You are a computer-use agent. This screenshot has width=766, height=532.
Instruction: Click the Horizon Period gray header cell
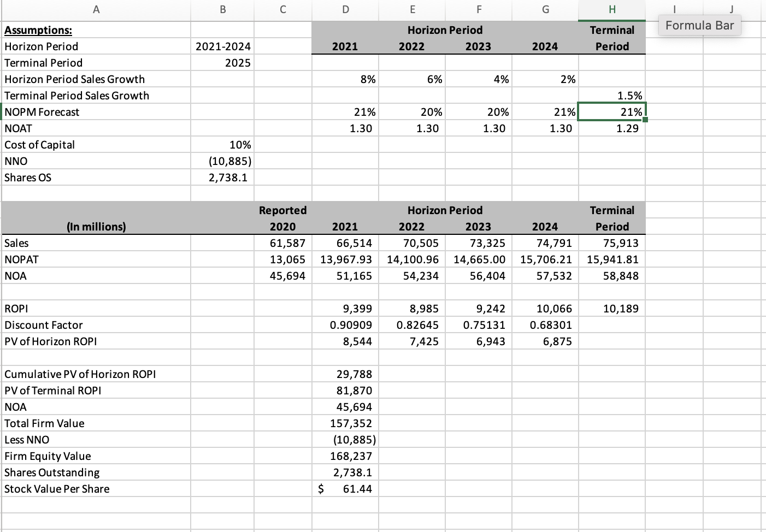pos(445,30)
